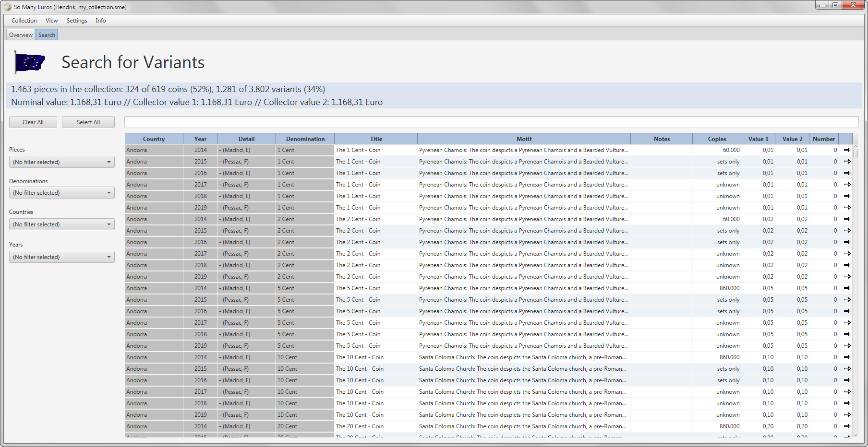Open the Years filter dropdown
This screenshot has height=447, width=868.
(61, 257)
